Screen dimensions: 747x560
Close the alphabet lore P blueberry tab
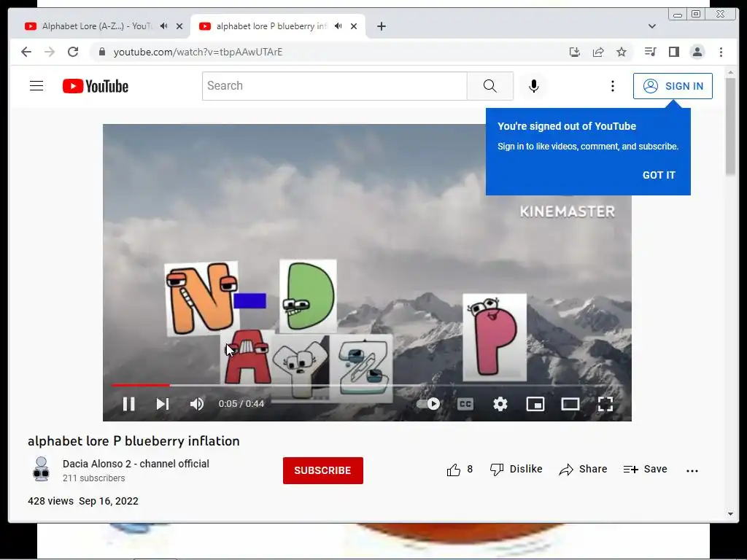(x=354, y=26)
